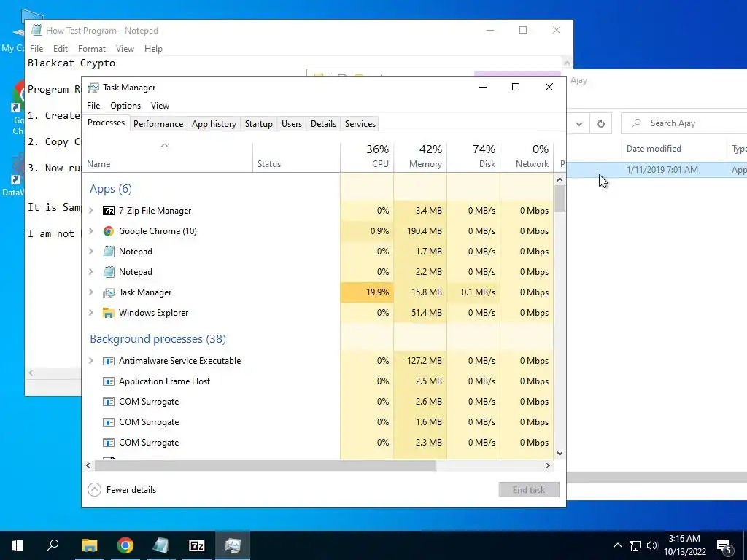
Task: Switch to the Performance tab
Action: (158, 124)
